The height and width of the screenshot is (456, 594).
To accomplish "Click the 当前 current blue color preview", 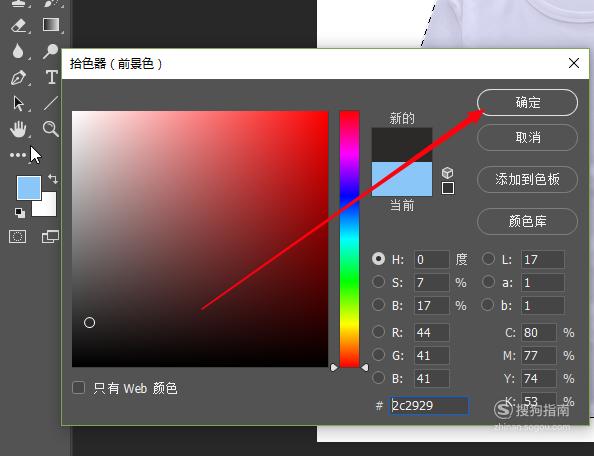I will click(402, 179).
